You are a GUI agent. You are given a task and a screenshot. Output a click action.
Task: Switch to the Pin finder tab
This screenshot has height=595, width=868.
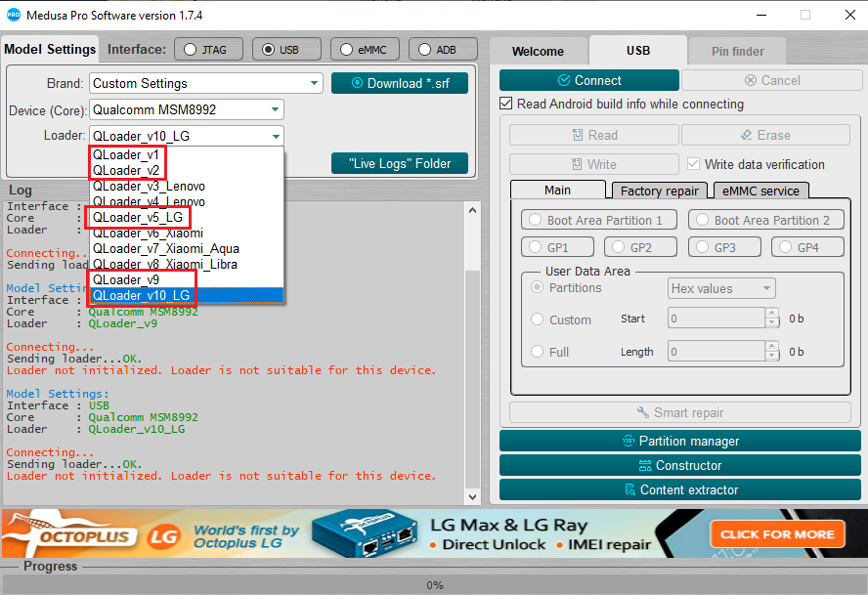pos(737,52)
